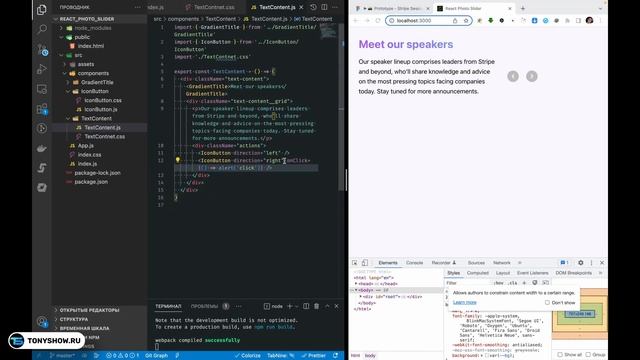Screen dimensions: 640x360
Task: Click the previous slide arrow on the webpage
Action: [513, 76]
